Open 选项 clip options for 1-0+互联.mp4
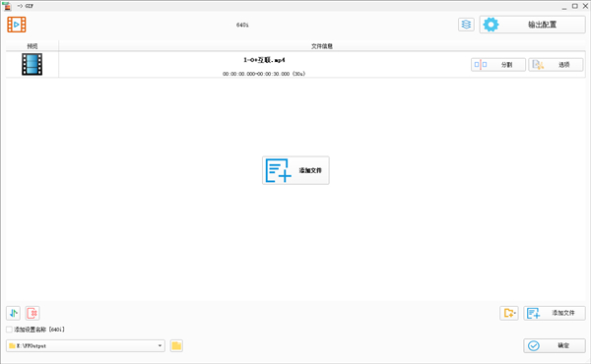The image size is (591, 364). click(556, 65)
